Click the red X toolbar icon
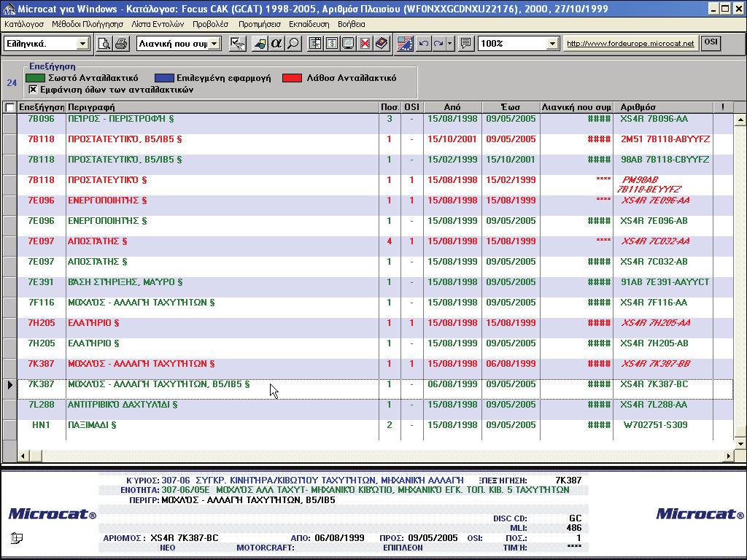 (x=365, y=44)
